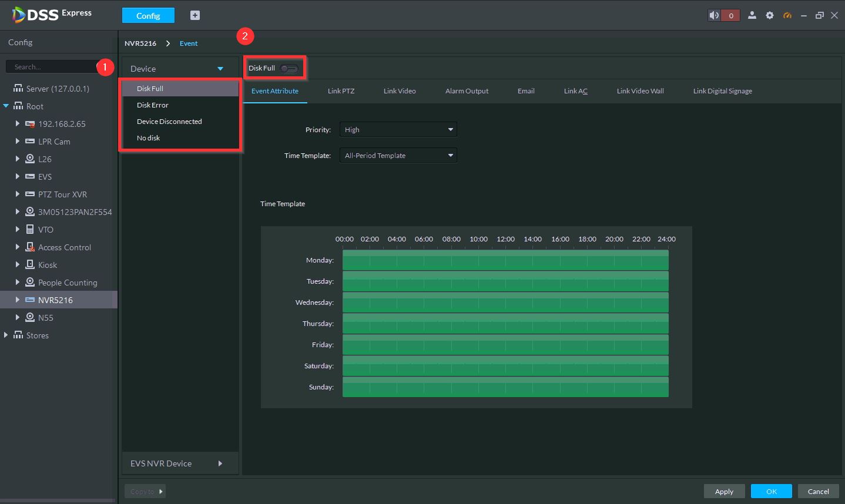Image resolution: width=845 pixels, height=504 pixels.
Task: Click the orange gauge status icon
Action: click(787, 15)
